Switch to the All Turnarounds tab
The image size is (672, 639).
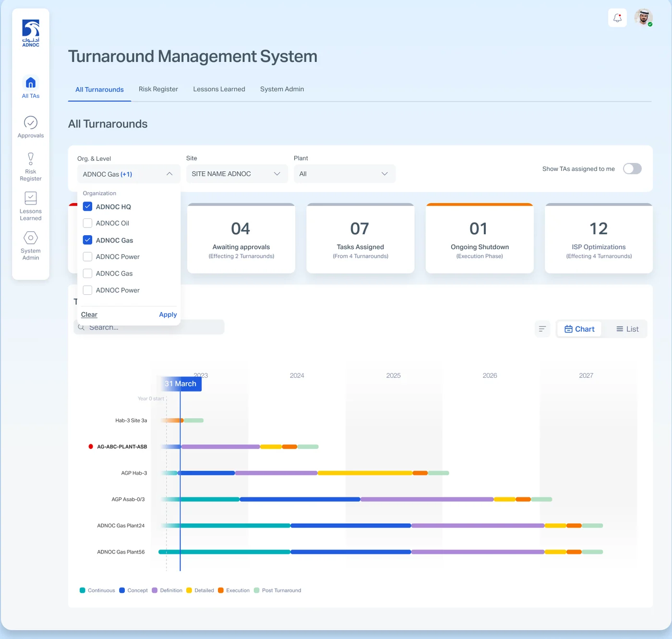[x=99, y=90]
